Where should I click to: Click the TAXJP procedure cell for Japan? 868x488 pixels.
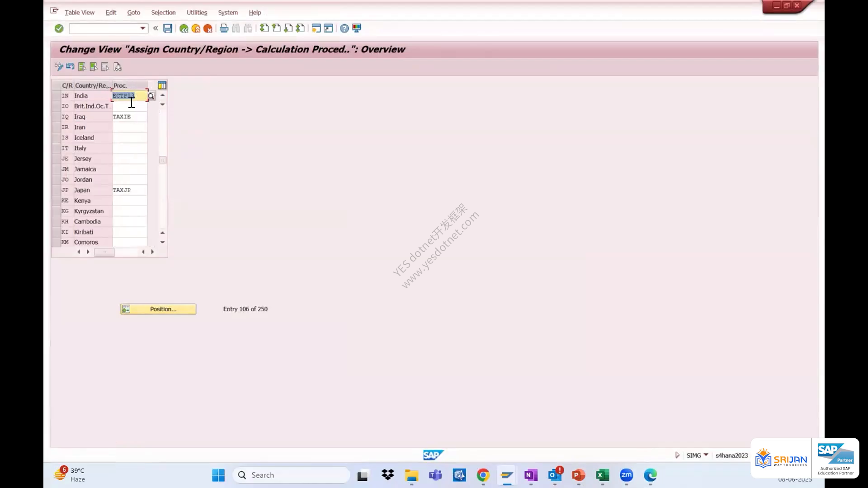coord(129,190)
